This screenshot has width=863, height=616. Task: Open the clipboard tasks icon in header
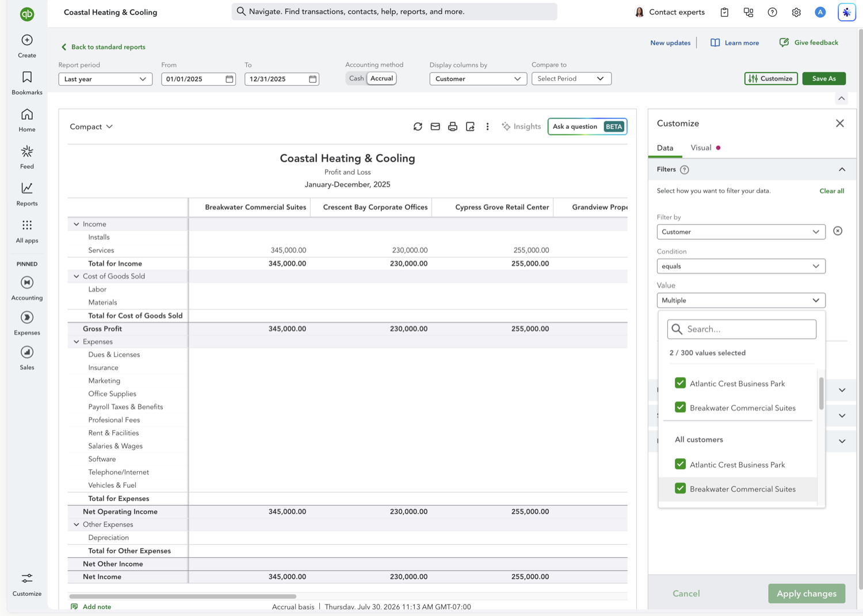pos(724,12)
